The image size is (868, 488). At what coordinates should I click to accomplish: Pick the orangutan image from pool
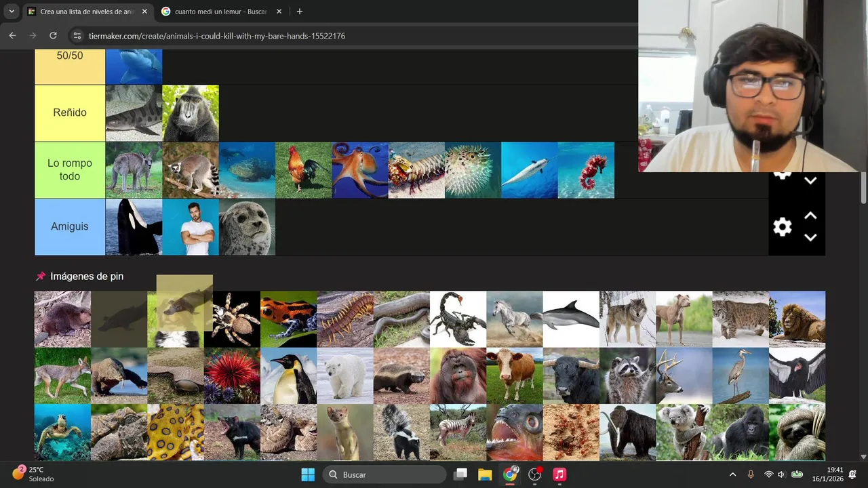click(x=458, y=376)
